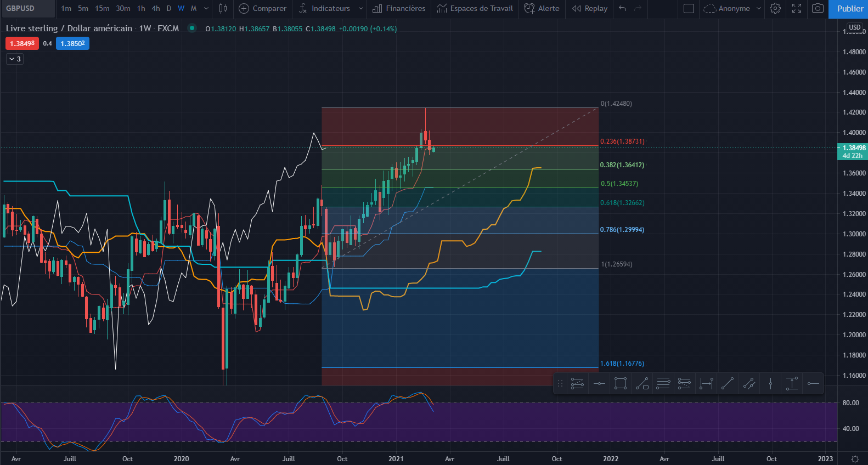Choose the 1h timeframe

[x=141, y=8]
